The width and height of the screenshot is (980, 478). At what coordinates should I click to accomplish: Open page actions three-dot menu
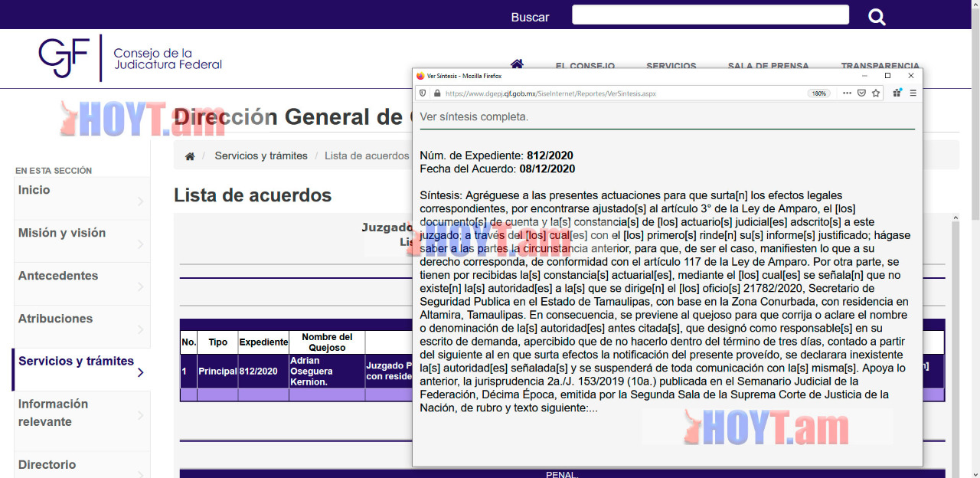pyautogui.click(x=847, y=93)
